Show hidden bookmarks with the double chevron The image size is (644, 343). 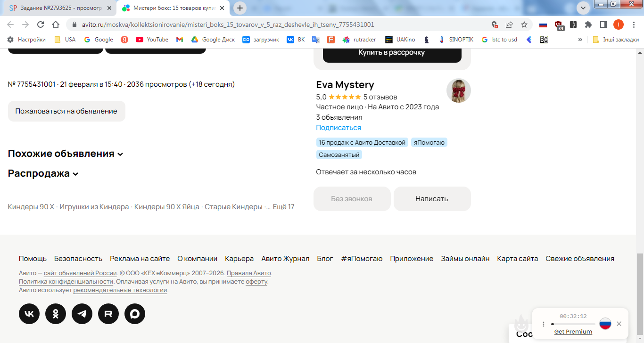tap(580, 40)
